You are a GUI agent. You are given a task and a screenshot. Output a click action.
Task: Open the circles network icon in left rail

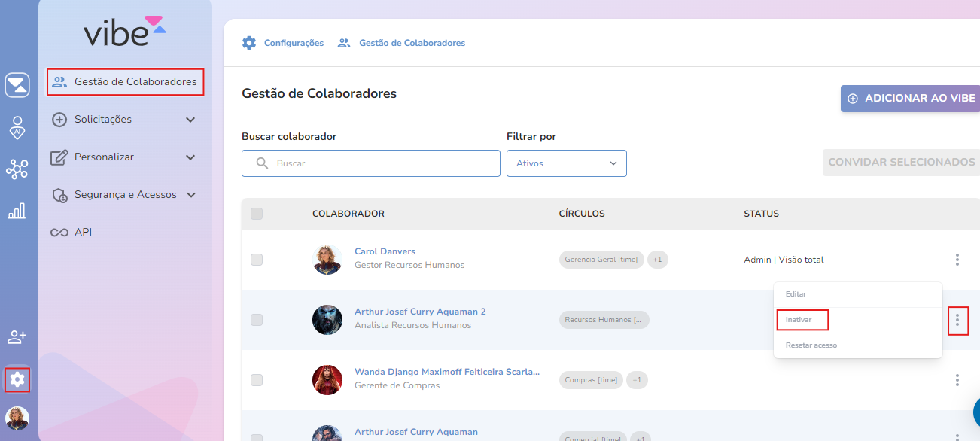(17, 169)
